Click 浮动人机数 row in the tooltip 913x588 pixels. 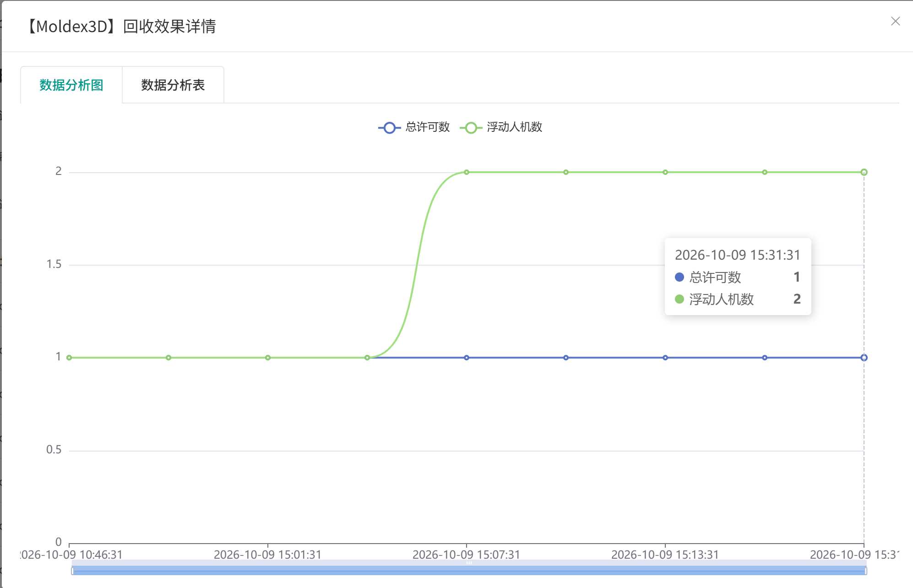[x=738, y=299]
